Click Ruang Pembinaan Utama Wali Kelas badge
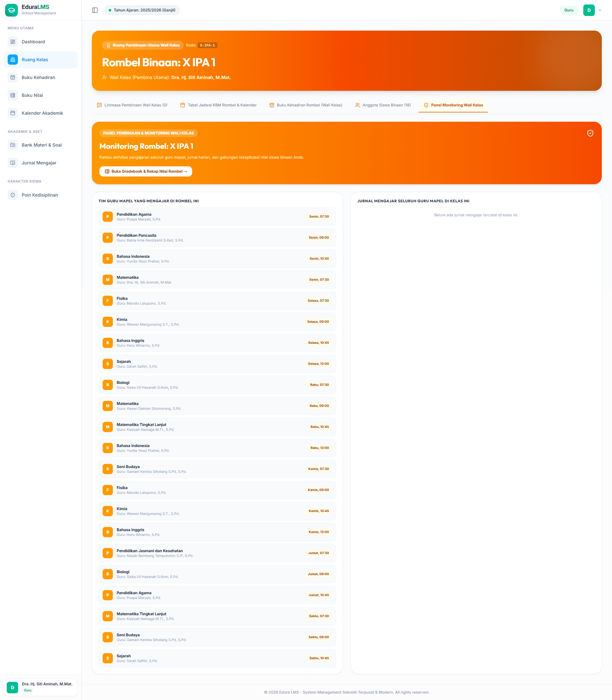Image resolution: width=612 pixels, height=700 pixels. (x=143, y=45)
